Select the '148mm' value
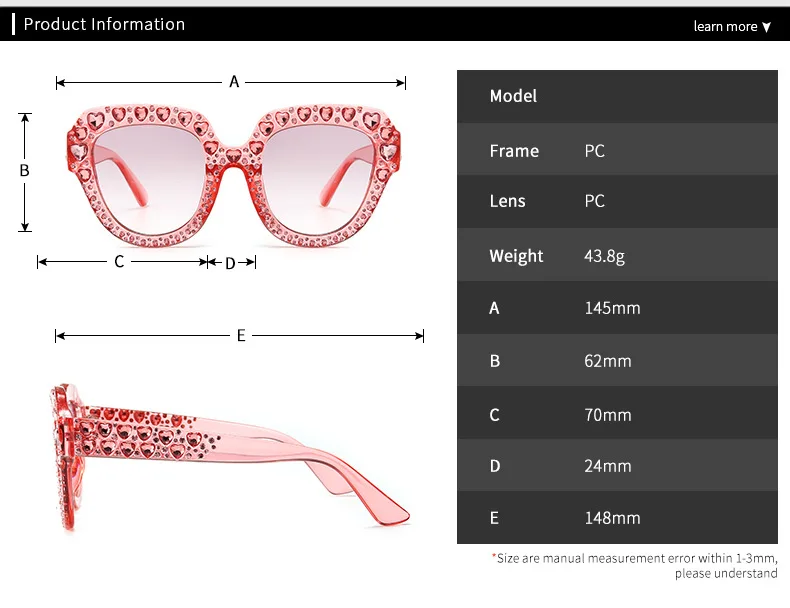The image size is (790, 608). pos(612,518)
